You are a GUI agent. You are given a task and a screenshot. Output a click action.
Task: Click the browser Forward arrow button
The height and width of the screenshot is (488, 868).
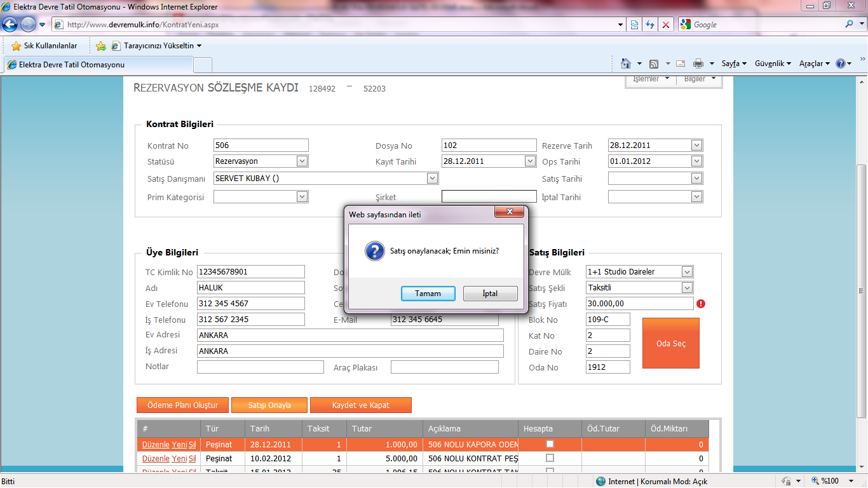(x=28, y=24)
